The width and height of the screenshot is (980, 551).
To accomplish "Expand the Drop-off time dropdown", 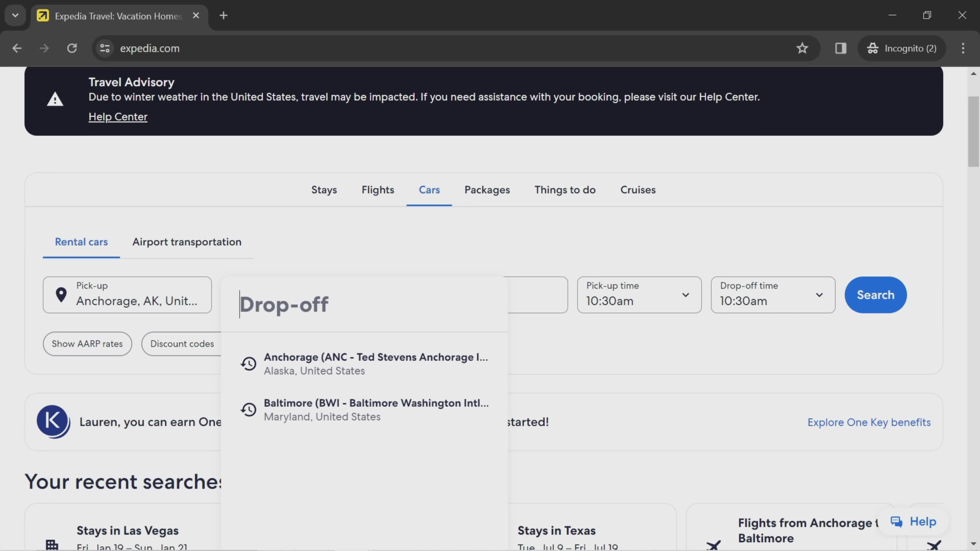I will point(773,295).
